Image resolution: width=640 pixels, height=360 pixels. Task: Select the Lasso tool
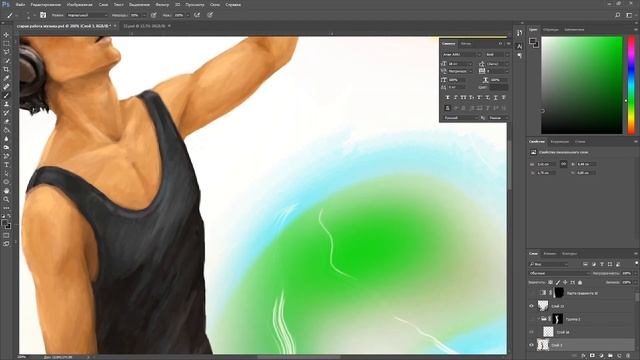[6, 52]
